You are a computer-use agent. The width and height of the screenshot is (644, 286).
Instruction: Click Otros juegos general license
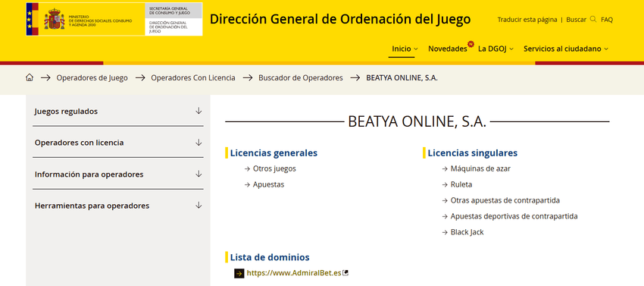(x=274, y=168)
